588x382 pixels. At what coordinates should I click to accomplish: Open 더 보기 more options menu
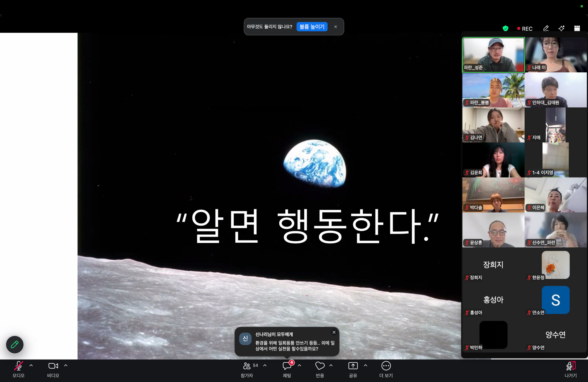[386, 369]
